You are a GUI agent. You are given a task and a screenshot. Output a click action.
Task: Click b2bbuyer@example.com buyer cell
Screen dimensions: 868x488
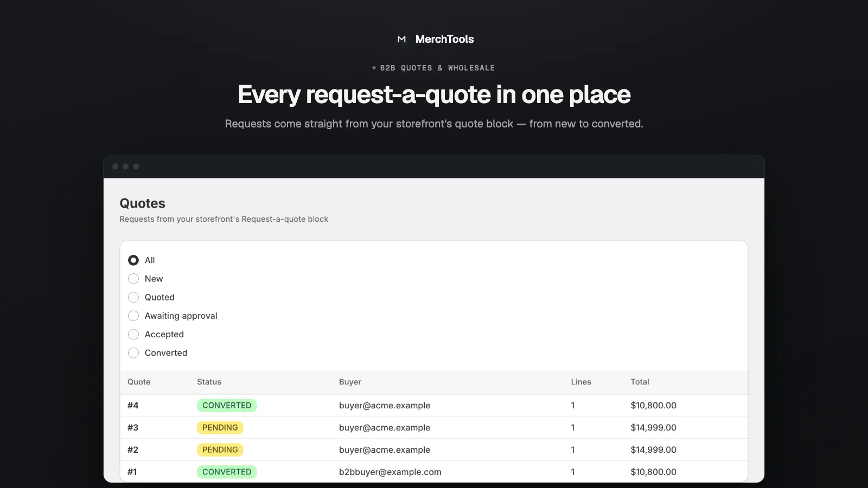point(390,472)
